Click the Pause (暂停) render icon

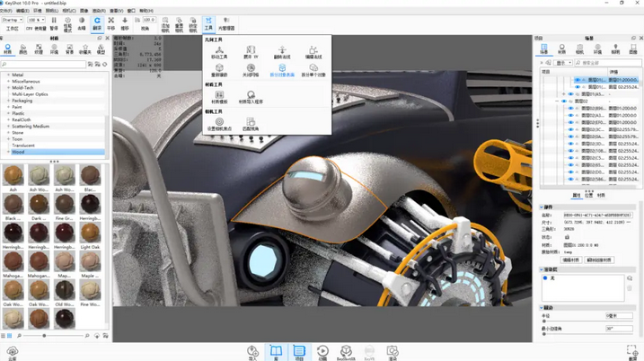tap(54, 22)
